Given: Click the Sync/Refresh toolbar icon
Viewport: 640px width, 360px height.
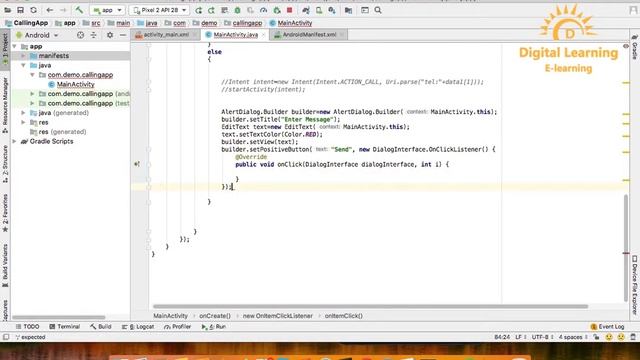Looking at the screenshot, I should (x=33, y=10).
